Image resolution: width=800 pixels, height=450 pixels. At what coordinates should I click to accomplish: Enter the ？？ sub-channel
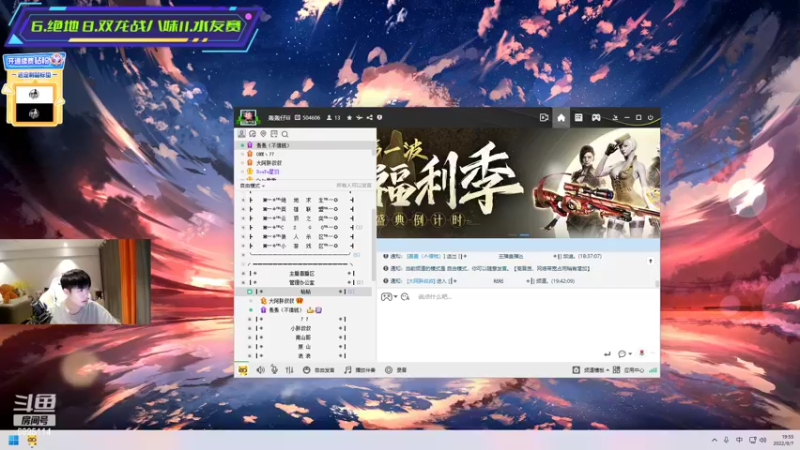(304, 319)
